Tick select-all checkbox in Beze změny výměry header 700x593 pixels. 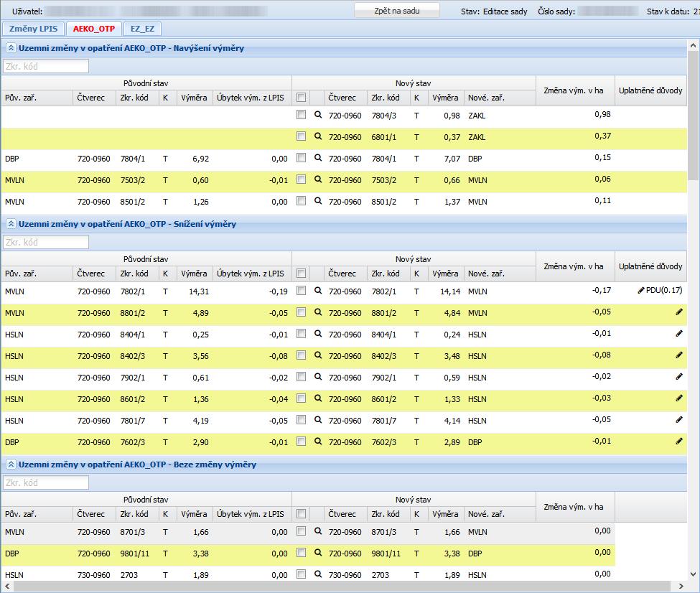point(302,514)
